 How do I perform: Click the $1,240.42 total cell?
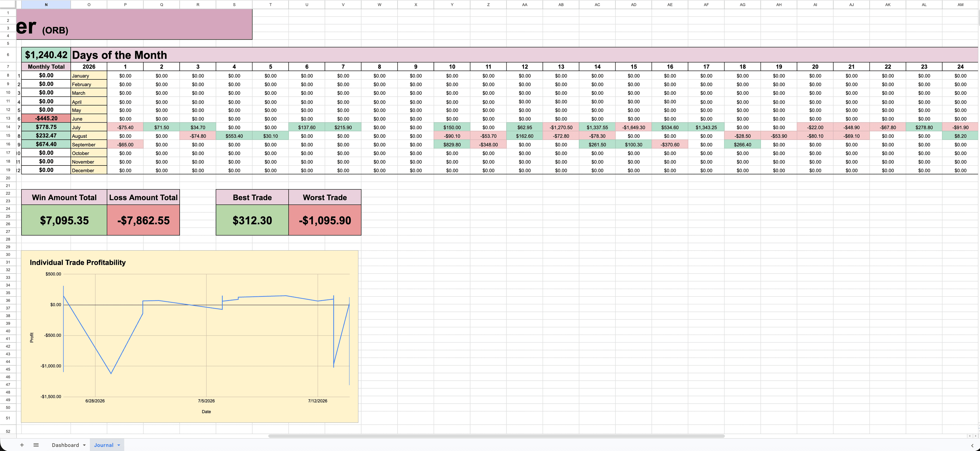pyautogui.click(x=46, y=55)
